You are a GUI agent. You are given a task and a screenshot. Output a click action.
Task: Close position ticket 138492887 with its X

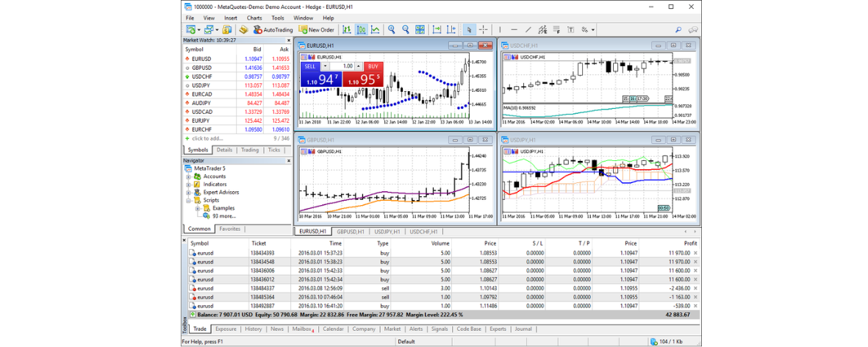pyautogui.click(x=695, y=306)
